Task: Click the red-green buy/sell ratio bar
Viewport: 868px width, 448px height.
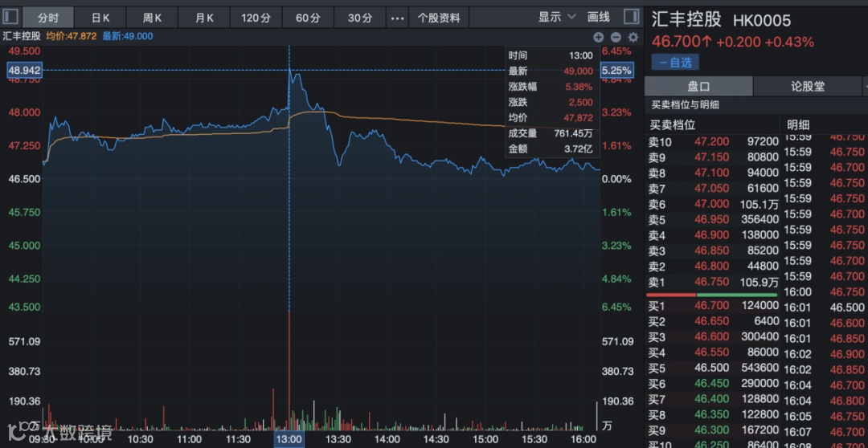Action: pos(712,295)
